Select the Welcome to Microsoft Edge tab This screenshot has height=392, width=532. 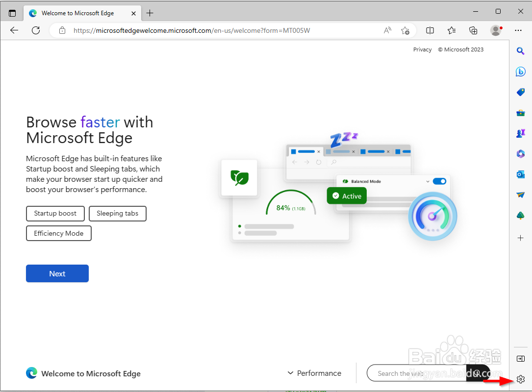(78, 13)
